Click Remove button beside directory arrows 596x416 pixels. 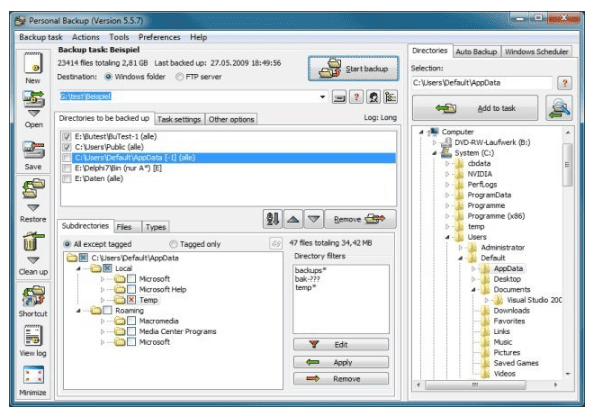click(x=360, y=219)
